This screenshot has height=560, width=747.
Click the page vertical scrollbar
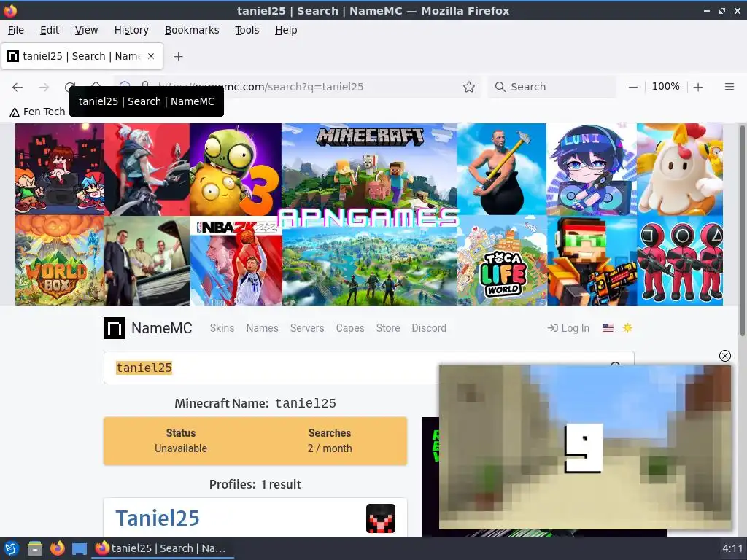pyautogui.click(x=743, y=230)
